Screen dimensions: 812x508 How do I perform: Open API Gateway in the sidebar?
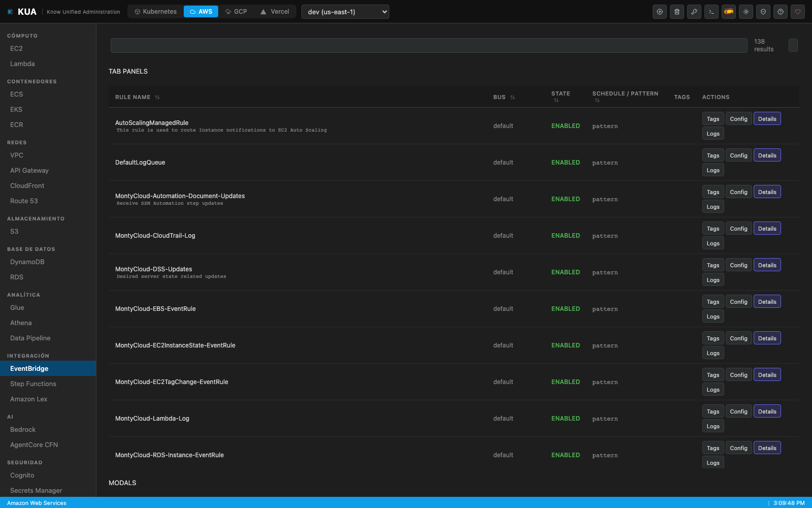coord(48,171)
